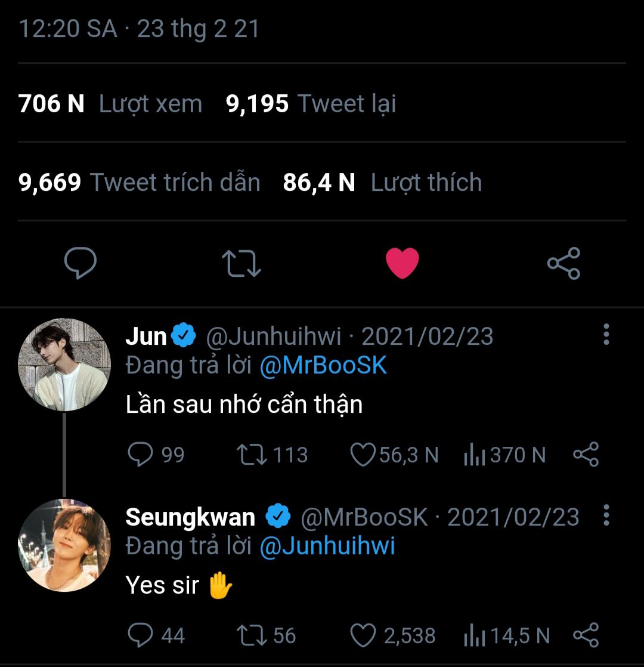View analytics for Jun's reply
The height and width of the screenshot is (667, 644).
[473, 455]
